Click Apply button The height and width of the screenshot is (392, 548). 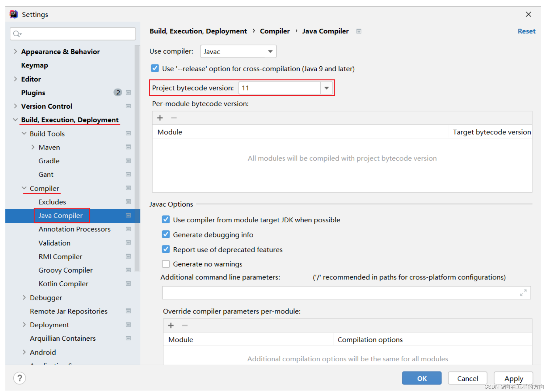[513, 378]
